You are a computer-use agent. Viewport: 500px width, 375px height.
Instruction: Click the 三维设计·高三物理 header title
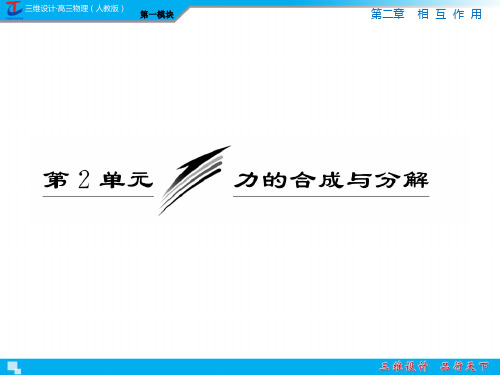pos(57,8)
